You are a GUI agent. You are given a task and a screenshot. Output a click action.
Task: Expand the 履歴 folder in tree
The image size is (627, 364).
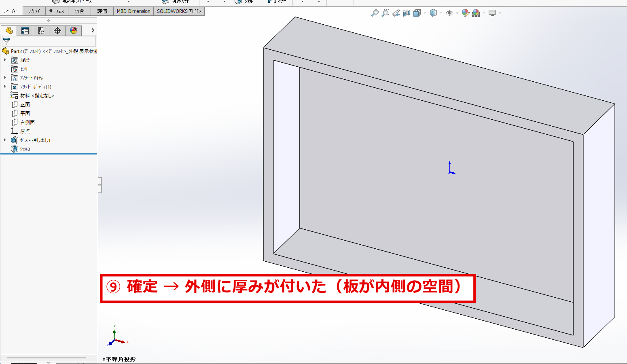coord(5,60)
